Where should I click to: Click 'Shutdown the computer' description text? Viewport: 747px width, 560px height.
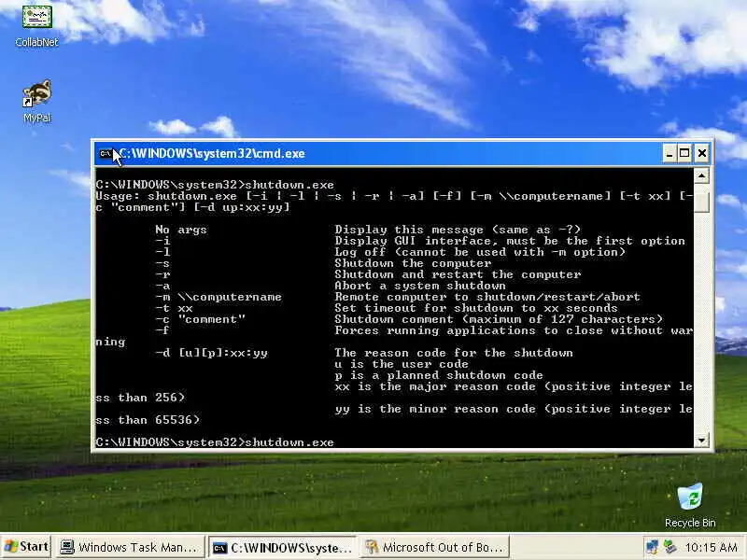tap(413, 263)
